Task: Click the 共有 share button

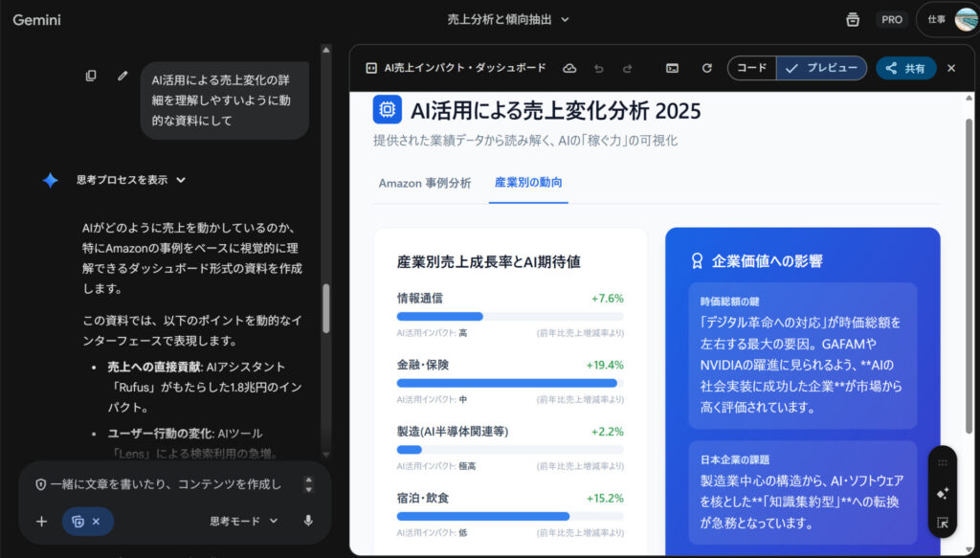Action: (905, 68)
